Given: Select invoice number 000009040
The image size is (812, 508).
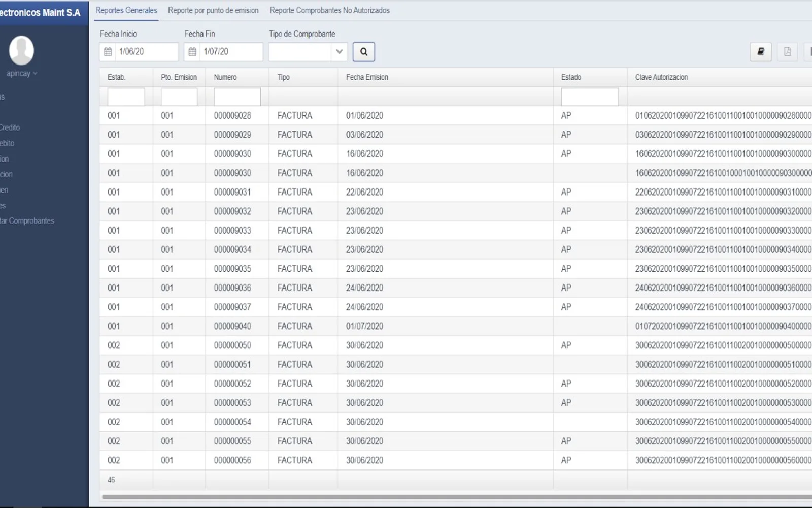Looking at the screenshot, I should point(232,326).
